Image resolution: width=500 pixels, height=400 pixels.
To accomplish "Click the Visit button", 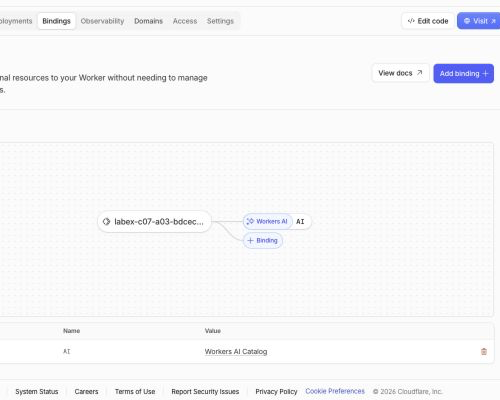I will coord(479,21).
